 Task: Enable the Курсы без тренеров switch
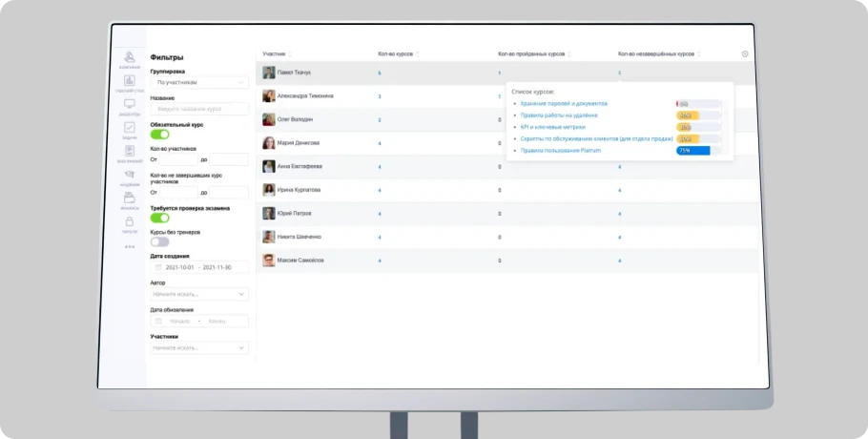point(160,242)
